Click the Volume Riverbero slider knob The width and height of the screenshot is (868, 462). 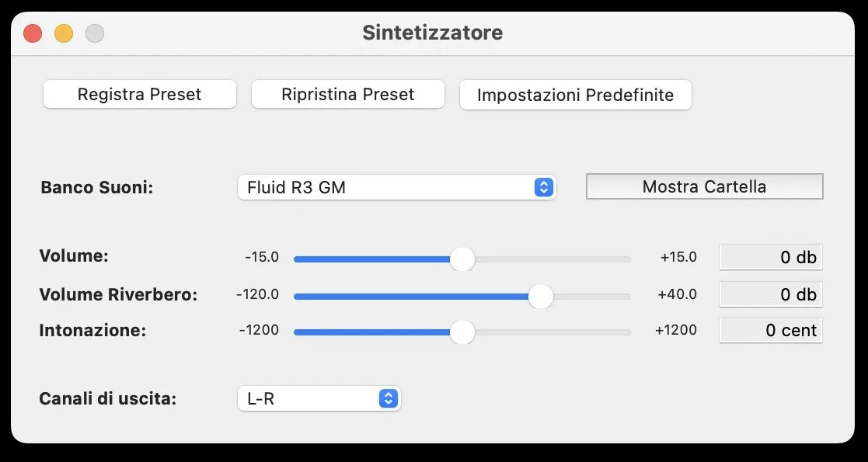[x=541, y=296]
